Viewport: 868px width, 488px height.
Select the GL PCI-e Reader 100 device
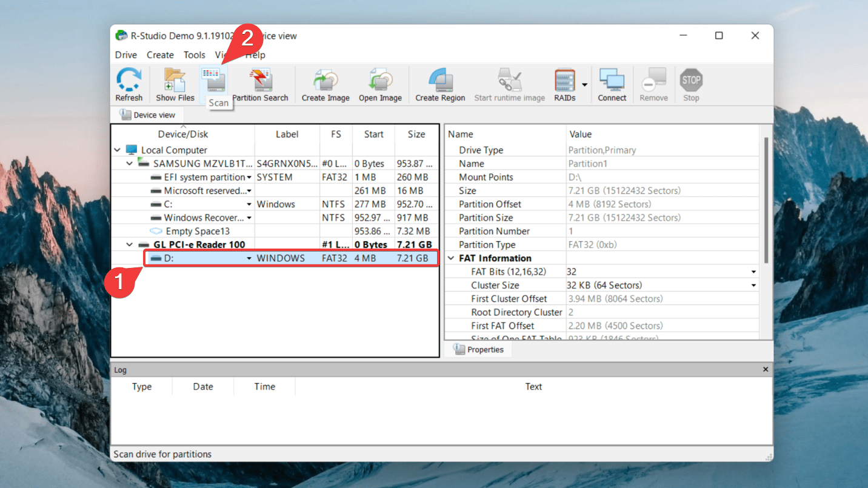[275, 244]
